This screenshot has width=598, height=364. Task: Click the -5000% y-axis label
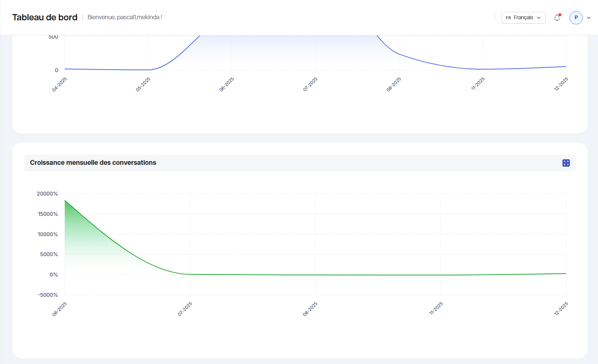coord(48,295)
